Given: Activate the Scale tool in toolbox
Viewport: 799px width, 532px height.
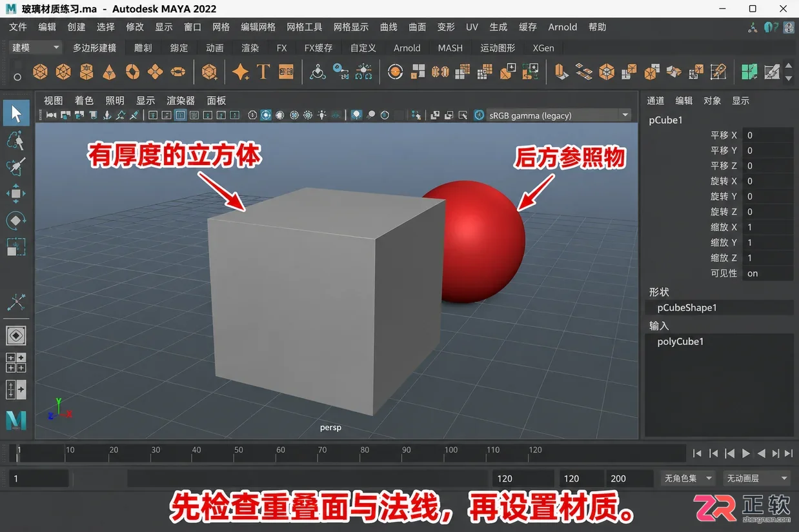Looking at the screenshot, I should [16, 247].
